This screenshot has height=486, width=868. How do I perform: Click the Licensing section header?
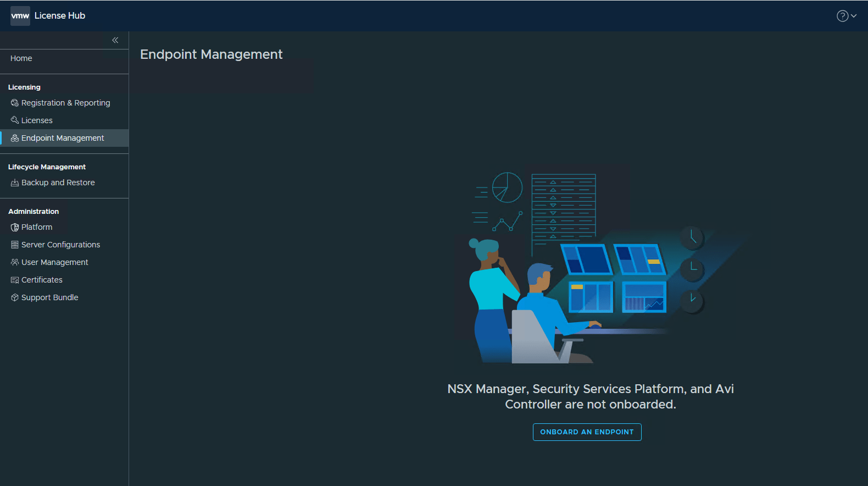tap(24, 87)
